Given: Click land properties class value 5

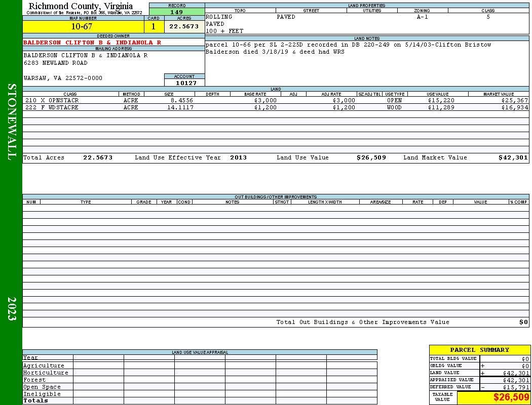Looking at the screenshot, I should 488,17.
